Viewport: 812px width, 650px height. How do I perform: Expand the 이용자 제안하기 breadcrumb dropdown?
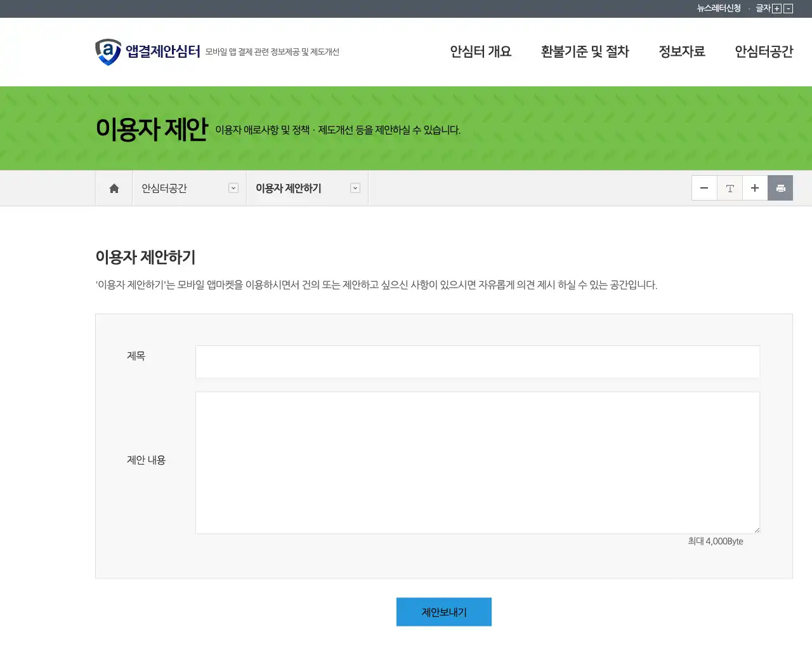pyautogui.click(x=355, y=188)
